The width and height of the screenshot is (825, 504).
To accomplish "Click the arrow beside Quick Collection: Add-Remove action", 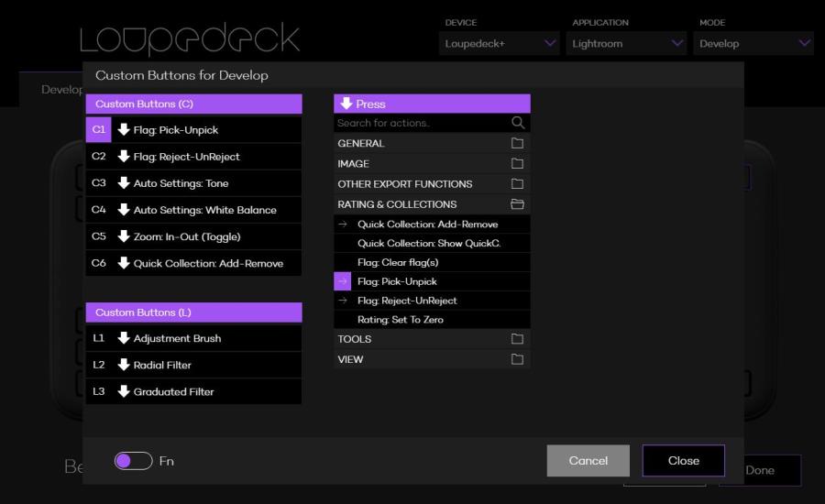I will tap(343, 225).
